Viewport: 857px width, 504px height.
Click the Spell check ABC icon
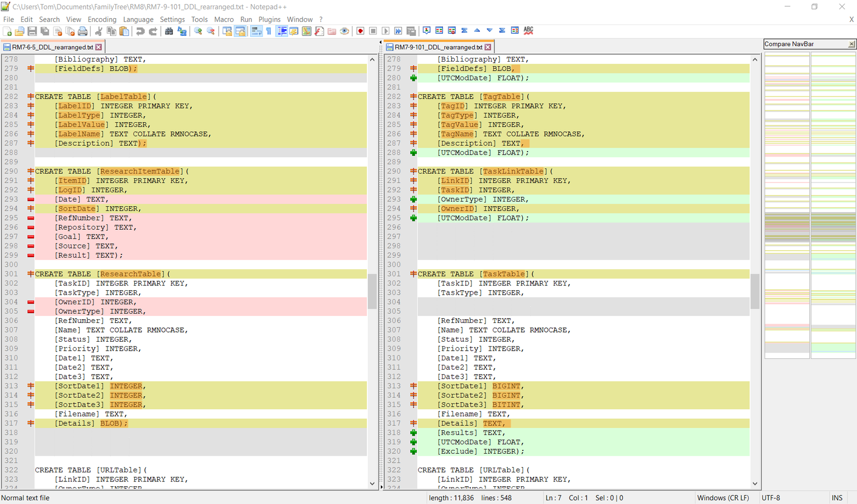(529, 31)
